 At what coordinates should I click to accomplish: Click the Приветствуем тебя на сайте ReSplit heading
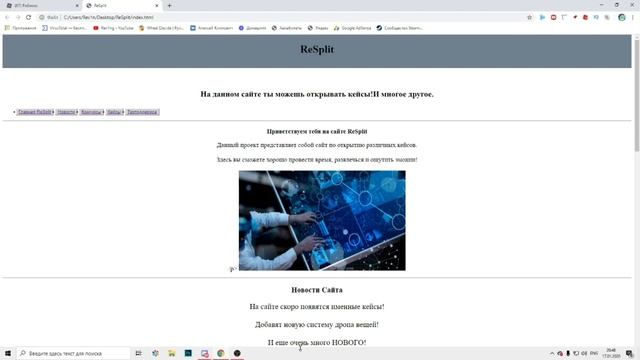pos(317,131)
